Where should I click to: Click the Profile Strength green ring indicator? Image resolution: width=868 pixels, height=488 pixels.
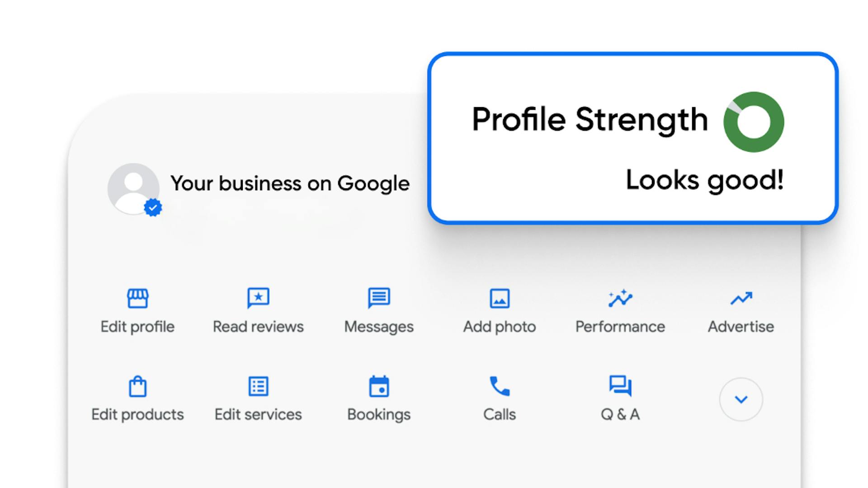754,122
